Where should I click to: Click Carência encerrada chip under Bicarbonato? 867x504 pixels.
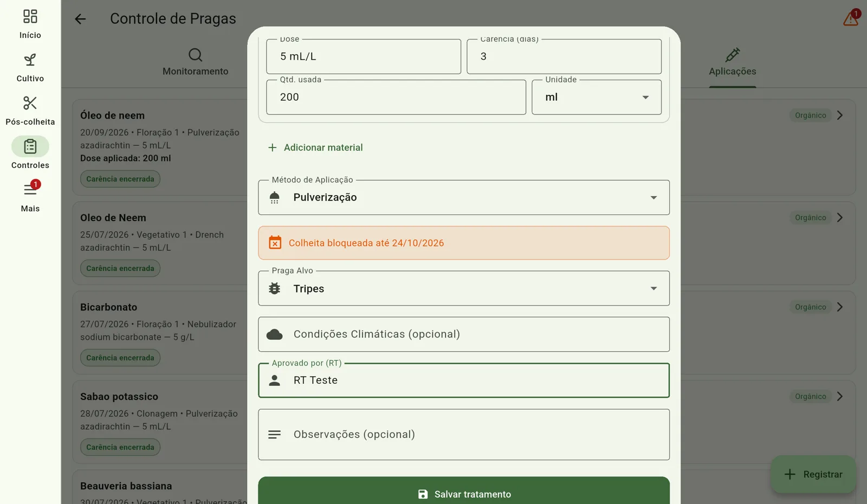(x=120, y=358)
